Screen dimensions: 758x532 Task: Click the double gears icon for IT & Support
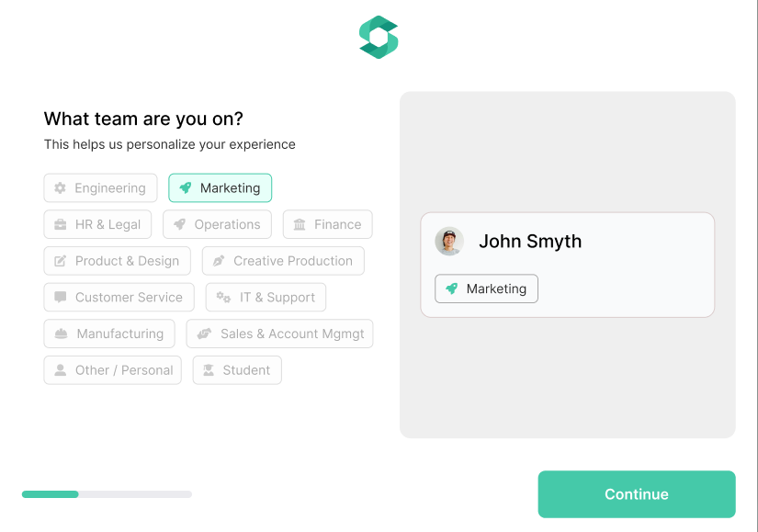coord(223,297)
